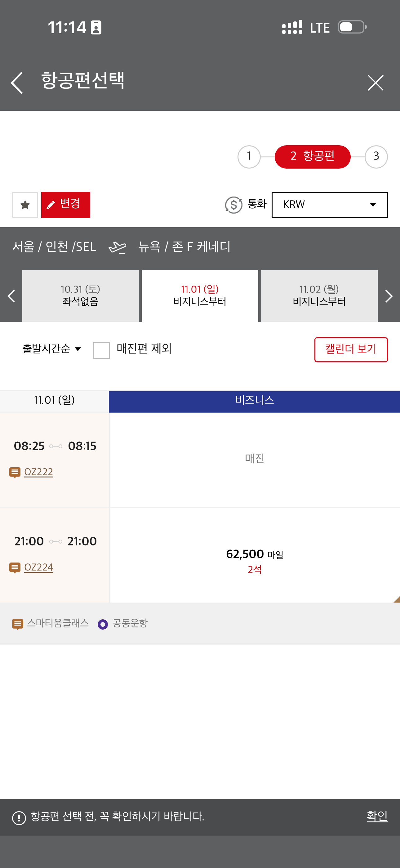Select the 10.31 (토) date tab
Viewport: 400px width, 868px height.
coord(81,296)
